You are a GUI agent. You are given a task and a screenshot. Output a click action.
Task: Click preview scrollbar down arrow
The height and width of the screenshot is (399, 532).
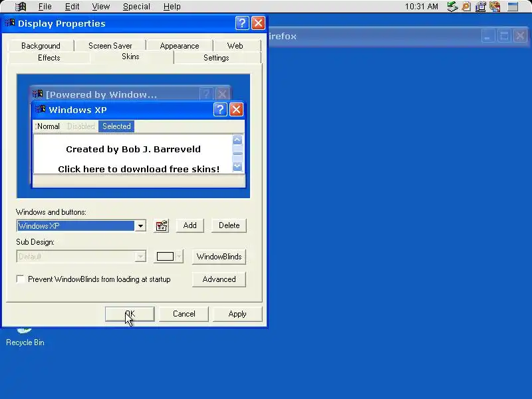click(237, 166)
